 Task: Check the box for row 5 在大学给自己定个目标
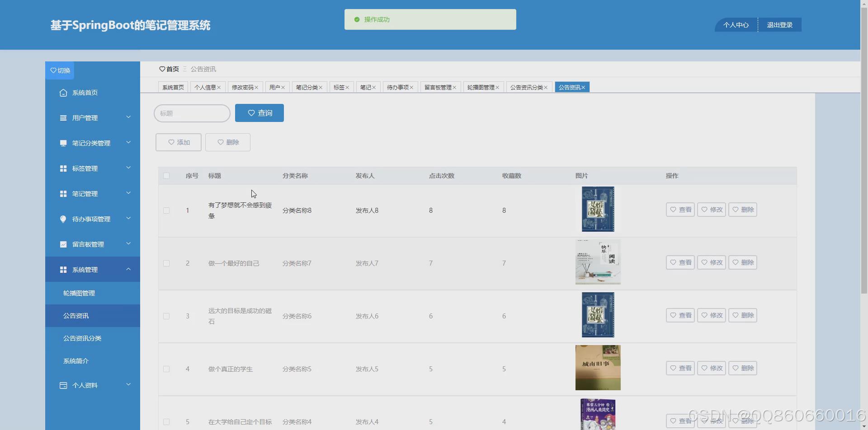[166, 422]
